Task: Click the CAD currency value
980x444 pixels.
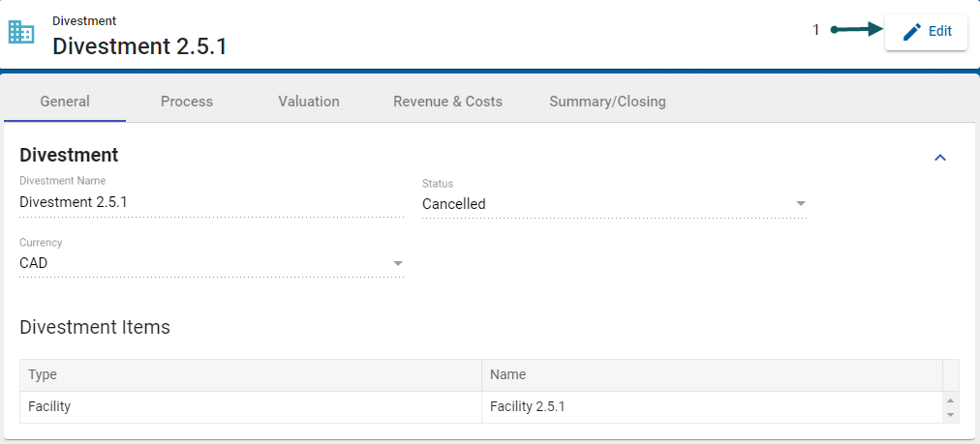Action: 34,263
